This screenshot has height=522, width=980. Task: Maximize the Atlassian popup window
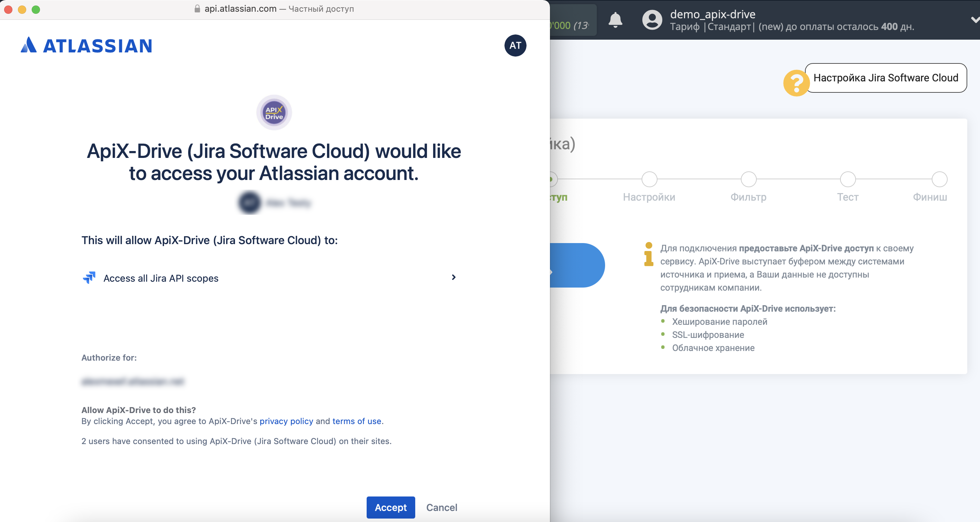coord(36,9)
